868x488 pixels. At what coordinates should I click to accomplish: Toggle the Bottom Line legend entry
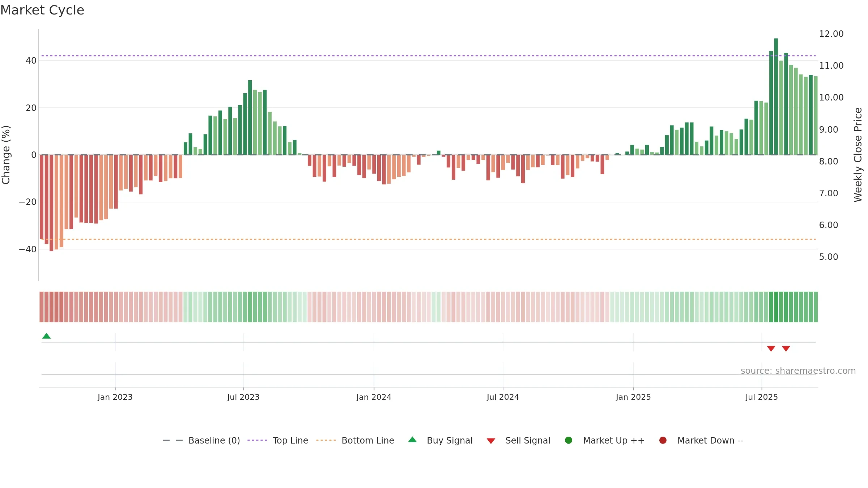pyautogui.click(x=355, y=441)
